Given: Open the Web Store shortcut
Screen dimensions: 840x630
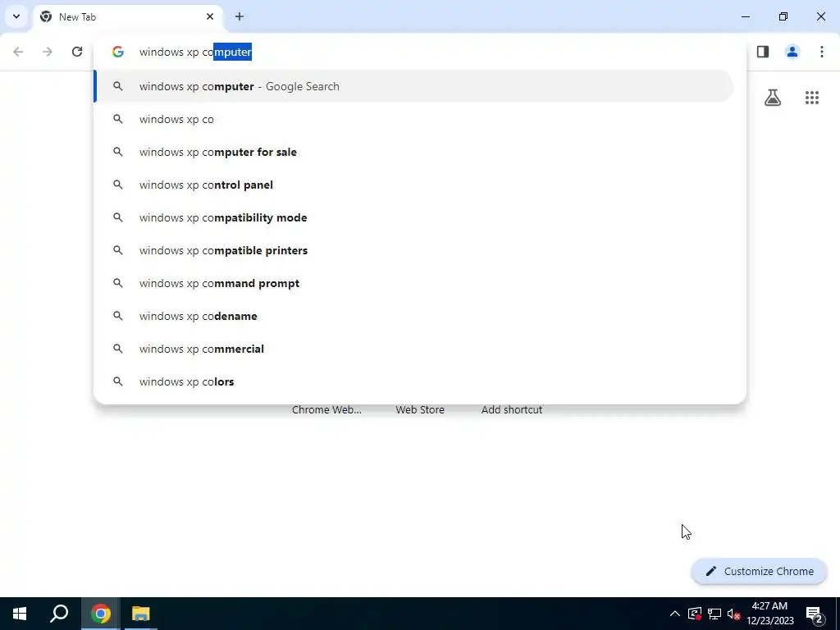Looking at the screenshot, I should click(420, 409).
